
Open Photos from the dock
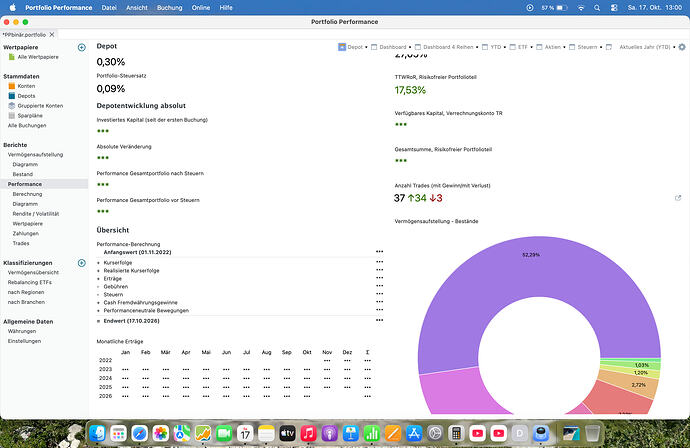pos(161,433)
